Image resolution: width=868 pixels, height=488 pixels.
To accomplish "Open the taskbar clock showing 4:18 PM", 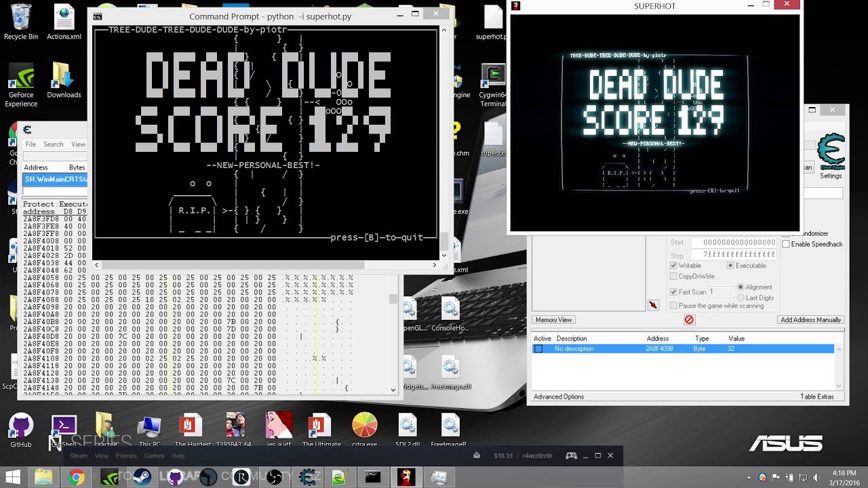I will click(x=844, y=477).
